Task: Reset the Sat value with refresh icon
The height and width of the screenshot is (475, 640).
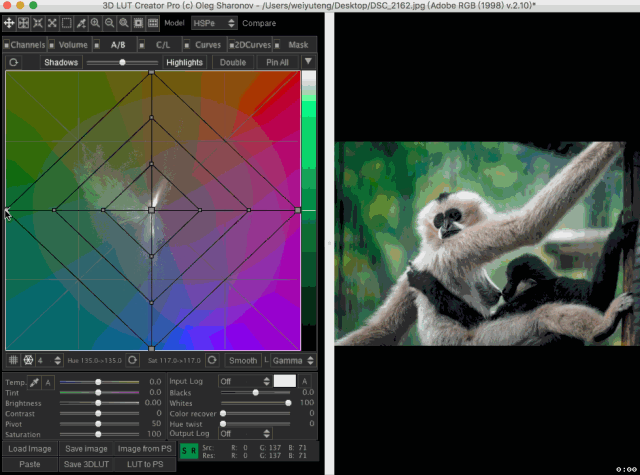Action: click(x=212, y=360)
